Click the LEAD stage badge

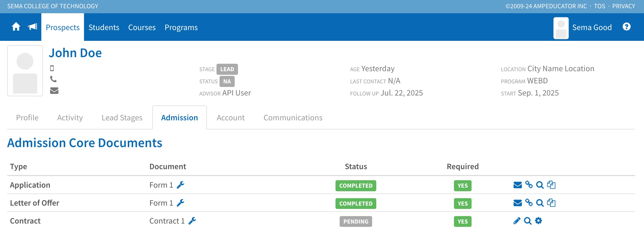pos(227,69)
